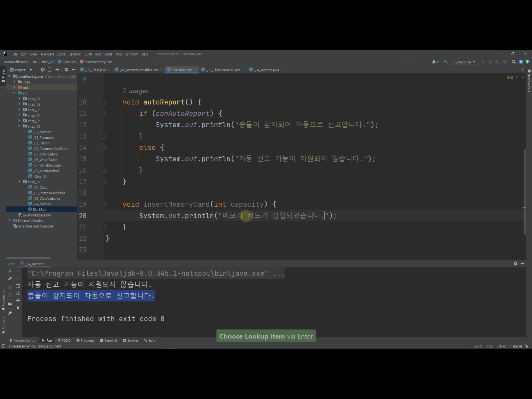This screenshot has height=399, width=532.
Task: Open the Build menu
Action: pyautogui.click(x=88, y=54)
